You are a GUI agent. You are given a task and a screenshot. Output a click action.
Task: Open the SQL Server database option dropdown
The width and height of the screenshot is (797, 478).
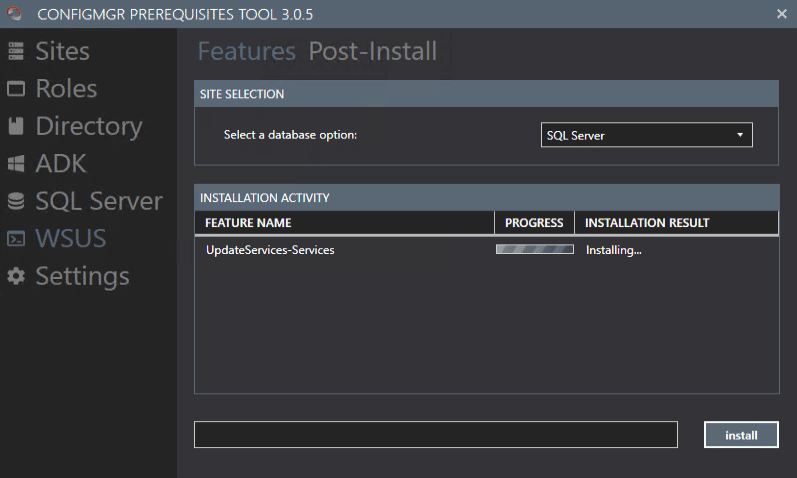coord(645,135)
